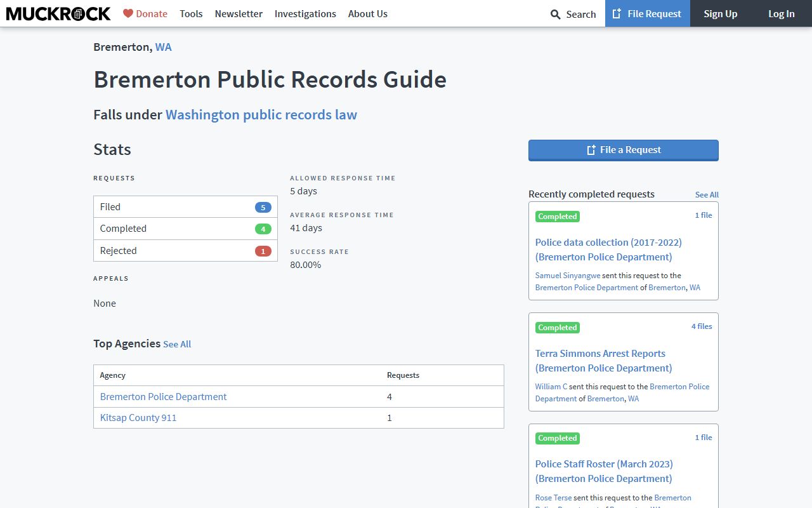Click the 1 file label on Police data collection card
812x508 pixels.
704,215
